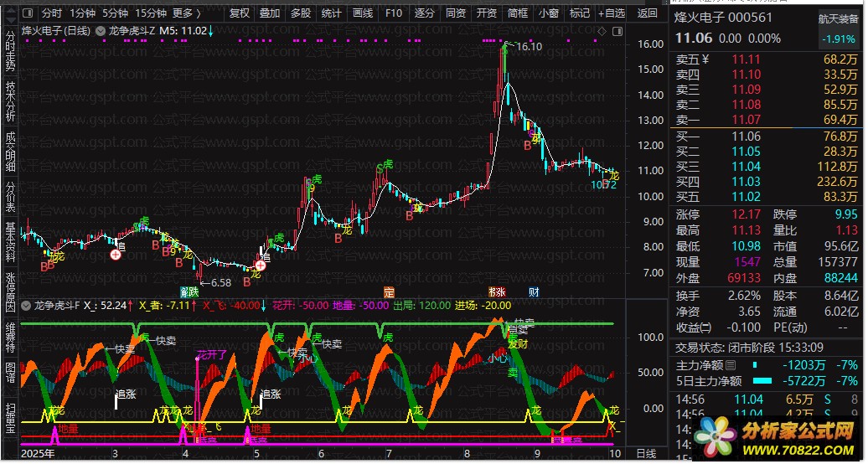This screenshot has width=868, height=464.
Task: Expand the 龙争虎斗Z indicator dropdown arrow
Action: (x=100, y=31)
